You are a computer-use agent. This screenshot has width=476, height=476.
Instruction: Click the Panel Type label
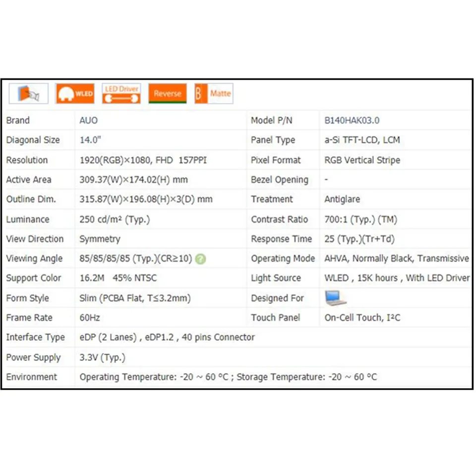click(x=273, y=140)
